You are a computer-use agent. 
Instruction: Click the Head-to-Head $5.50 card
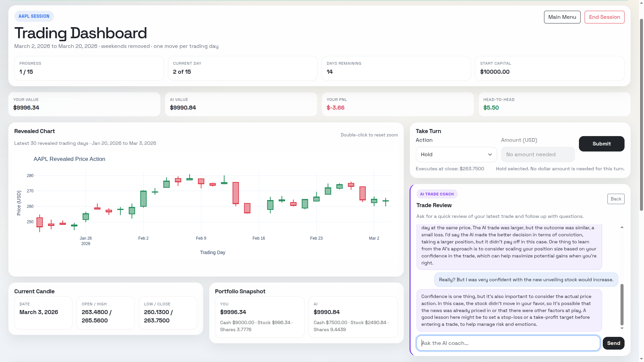pos(554,104)
